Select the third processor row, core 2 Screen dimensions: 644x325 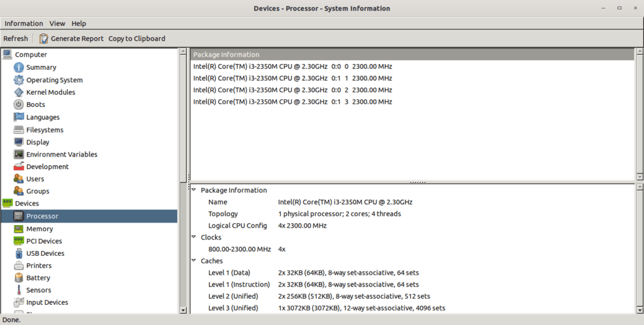(292, 90)
